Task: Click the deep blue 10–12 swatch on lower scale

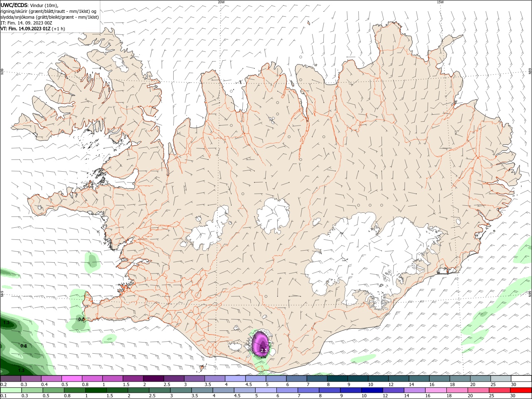Action: pos(372,390)
